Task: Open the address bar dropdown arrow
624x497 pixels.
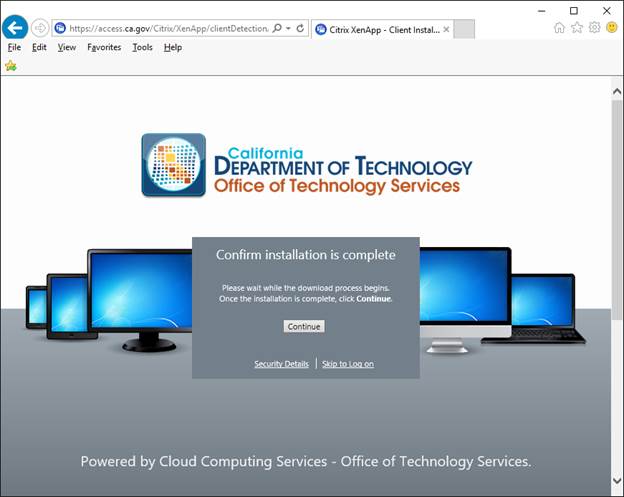Action: coord(289,28)
